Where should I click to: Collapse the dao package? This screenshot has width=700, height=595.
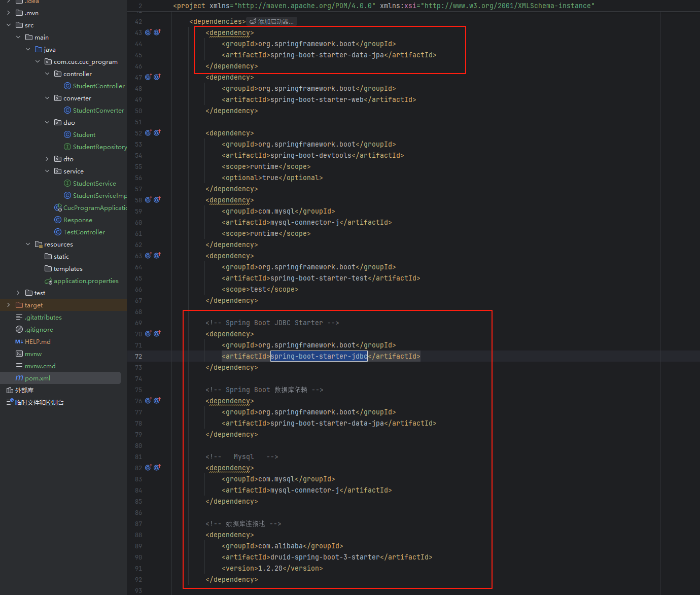pos(47,122)
